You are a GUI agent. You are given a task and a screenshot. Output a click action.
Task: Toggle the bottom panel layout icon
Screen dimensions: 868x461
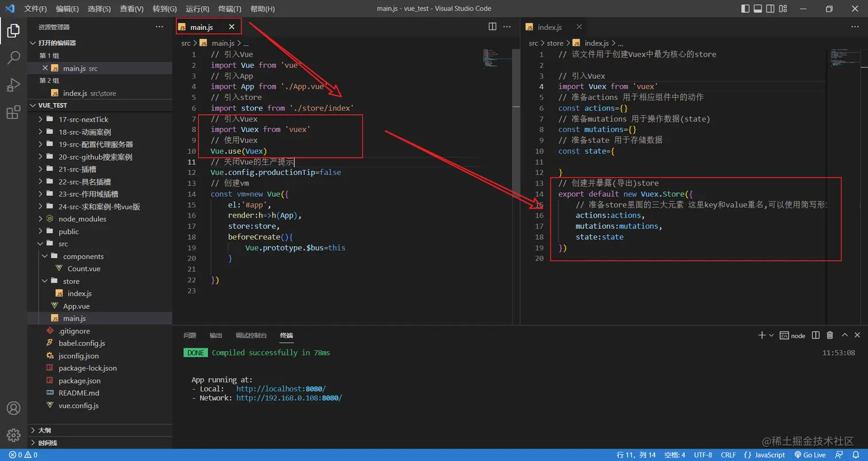(758, 9)
